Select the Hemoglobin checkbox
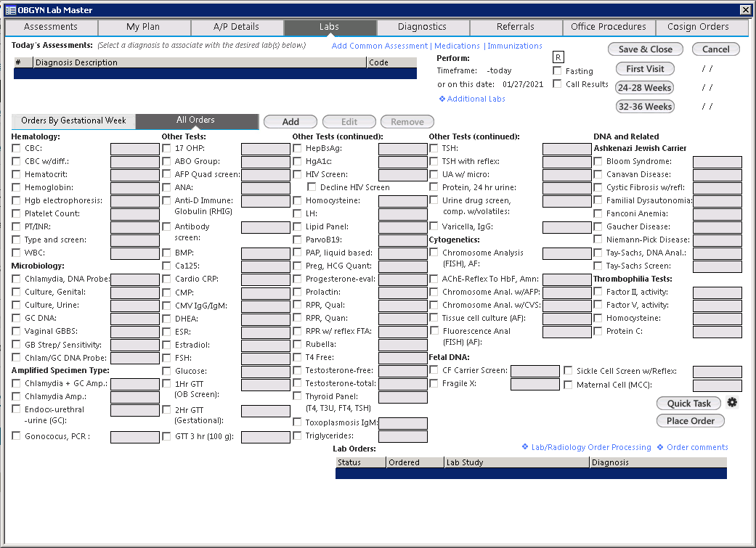The image size is (756, 548). pos(17,187)
